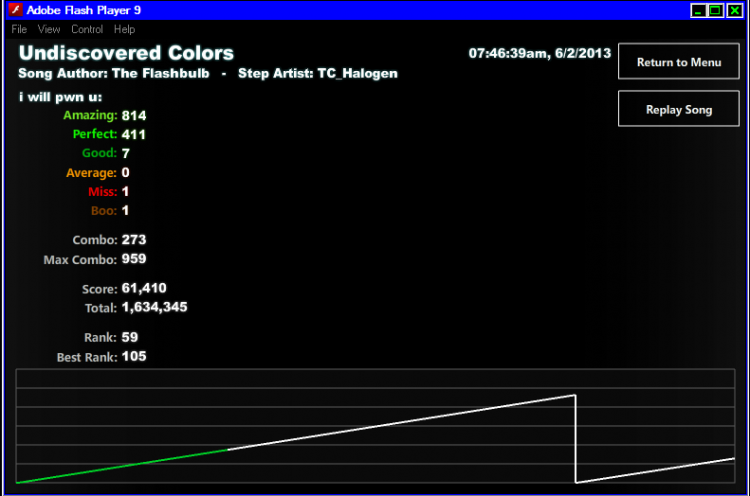Open the Help menu
Viewport: 750px width, 496px height.
(x=124, y=29)
